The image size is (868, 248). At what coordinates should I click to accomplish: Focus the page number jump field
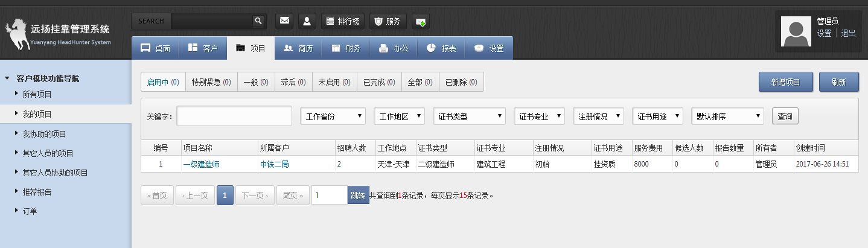pyautogui.click(x=330, y=196)
